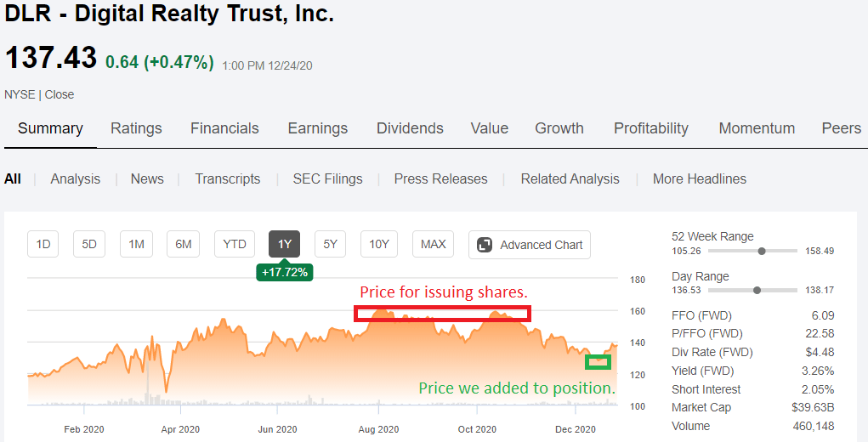Go to the Financials tab
The width and height of the screenshot is (868, 442).
pos(224,128)
